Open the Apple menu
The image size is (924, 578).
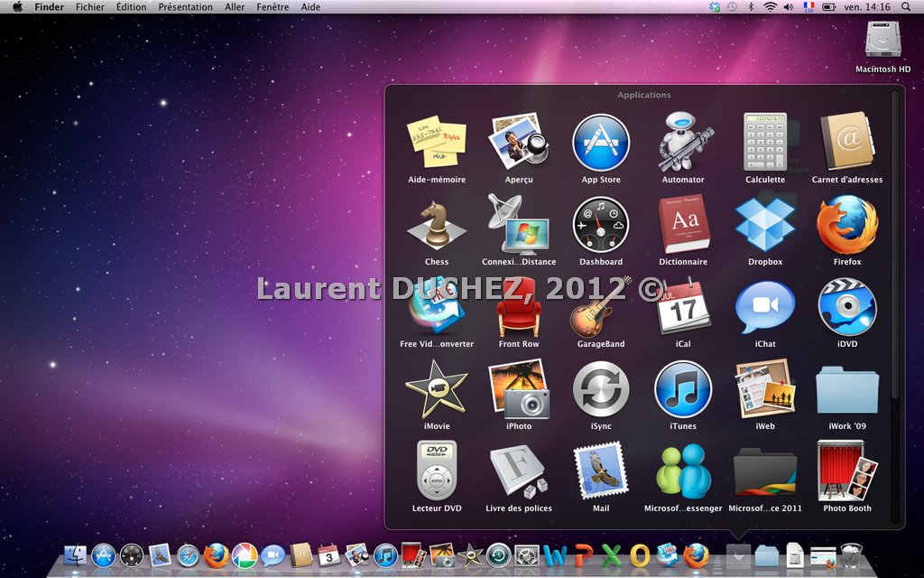[18, 7]
